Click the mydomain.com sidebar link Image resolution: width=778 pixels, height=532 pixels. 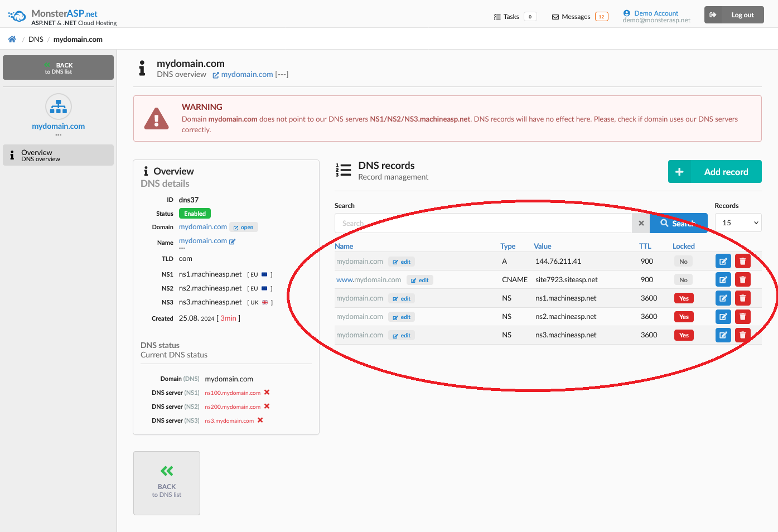coord(58,126)
